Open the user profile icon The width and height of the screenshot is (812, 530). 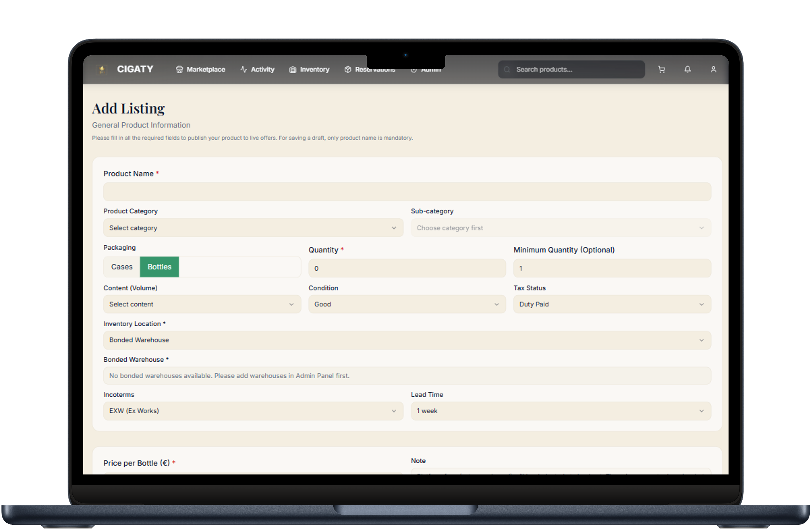(713, 70)
